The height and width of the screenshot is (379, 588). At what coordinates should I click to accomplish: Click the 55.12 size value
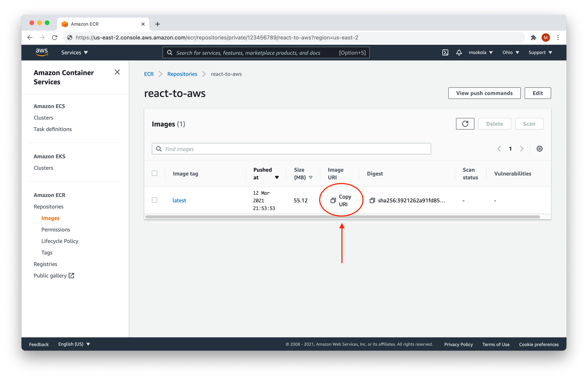(300, 200)
